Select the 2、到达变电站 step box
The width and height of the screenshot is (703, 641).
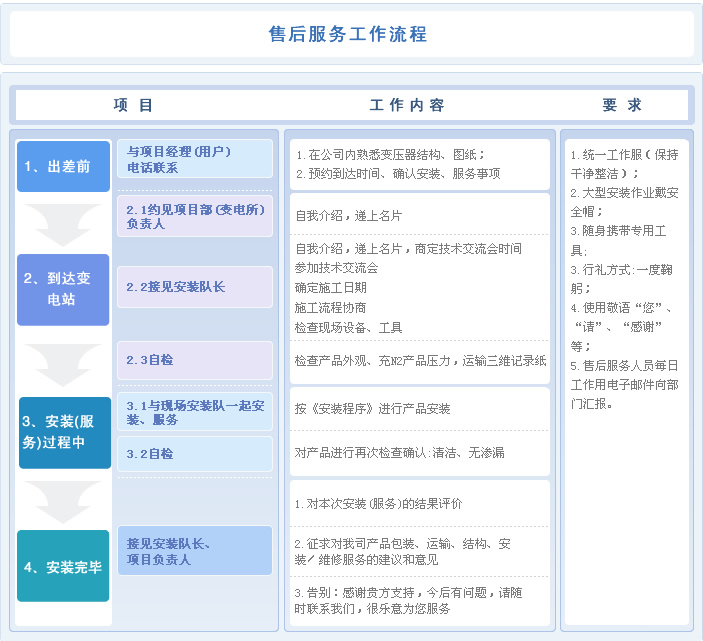click(63, 289)
